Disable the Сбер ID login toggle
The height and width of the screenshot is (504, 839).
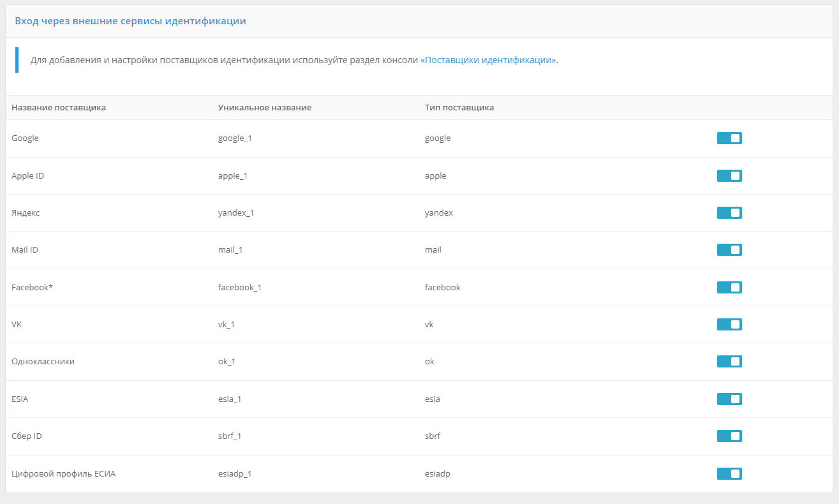pyautogui.click(x=729, y=436)
